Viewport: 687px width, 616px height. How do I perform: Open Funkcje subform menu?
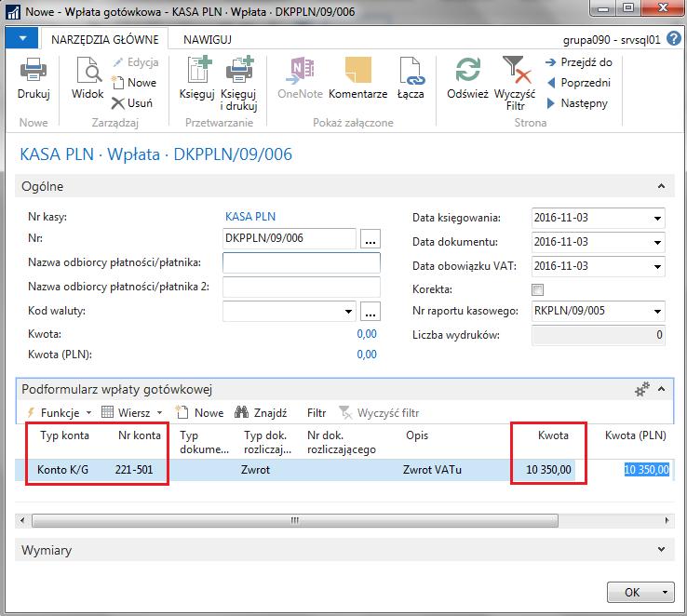[60, 413]
